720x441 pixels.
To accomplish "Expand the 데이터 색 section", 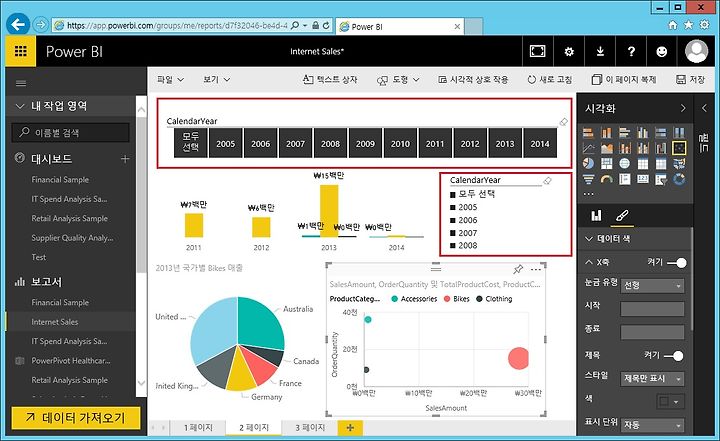I will 589,239.
